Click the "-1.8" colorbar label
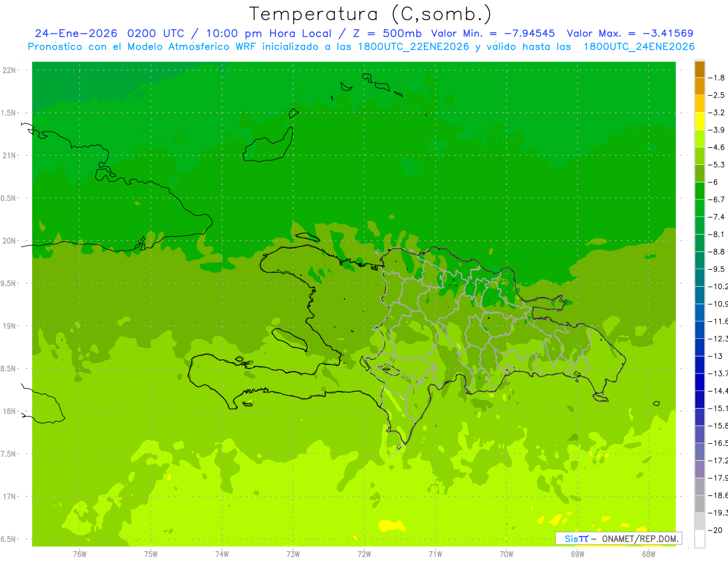The width and height of the screenshot is (728, 562). pyautogui.click(x=718, y=78)
